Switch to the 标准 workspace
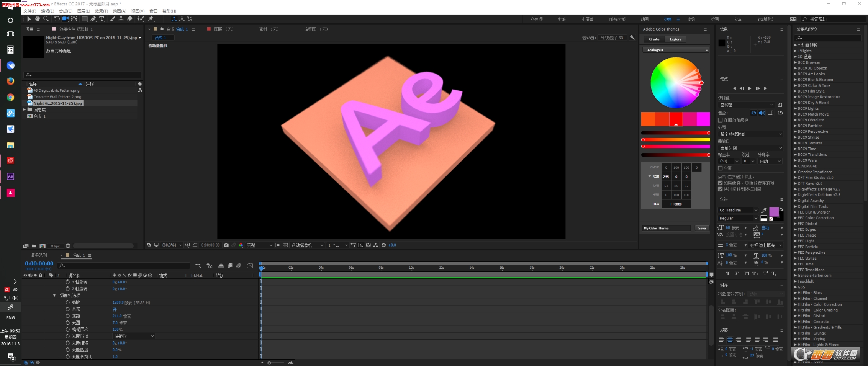This screenshot has width=868, height=366. pyautogui.click(x=562, y=20)
